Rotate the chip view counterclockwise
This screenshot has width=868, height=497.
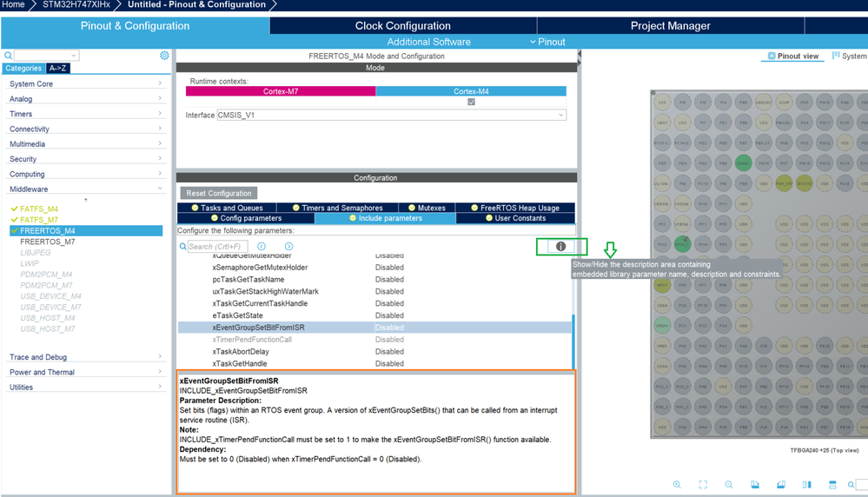tap(780, 485)
